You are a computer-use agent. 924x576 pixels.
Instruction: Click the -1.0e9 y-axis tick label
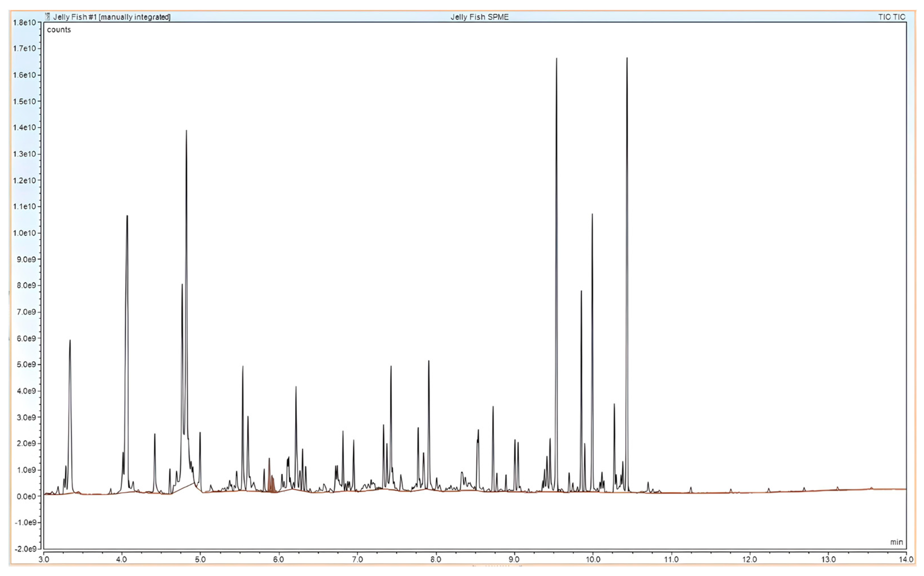25,522
